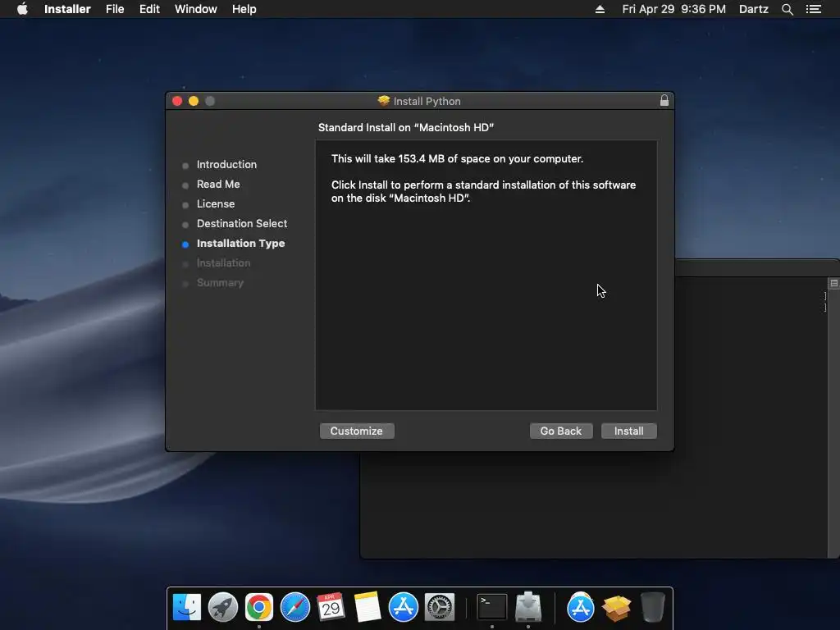Image resolution: width=840 pixels, height=630 pixels.
Task: Click the dimmed Installation step
Action: pyautogui.click(x=223, y=263)
